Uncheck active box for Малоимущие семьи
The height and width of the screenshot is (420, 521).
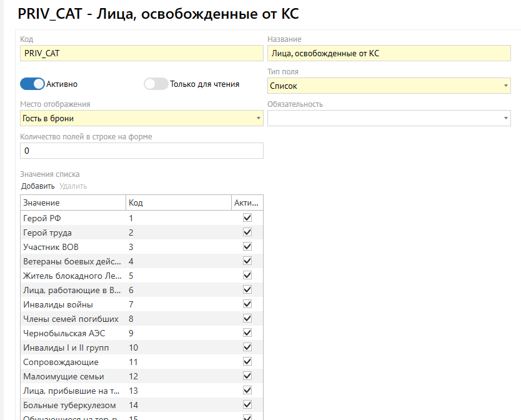click(x=247, y=376)
